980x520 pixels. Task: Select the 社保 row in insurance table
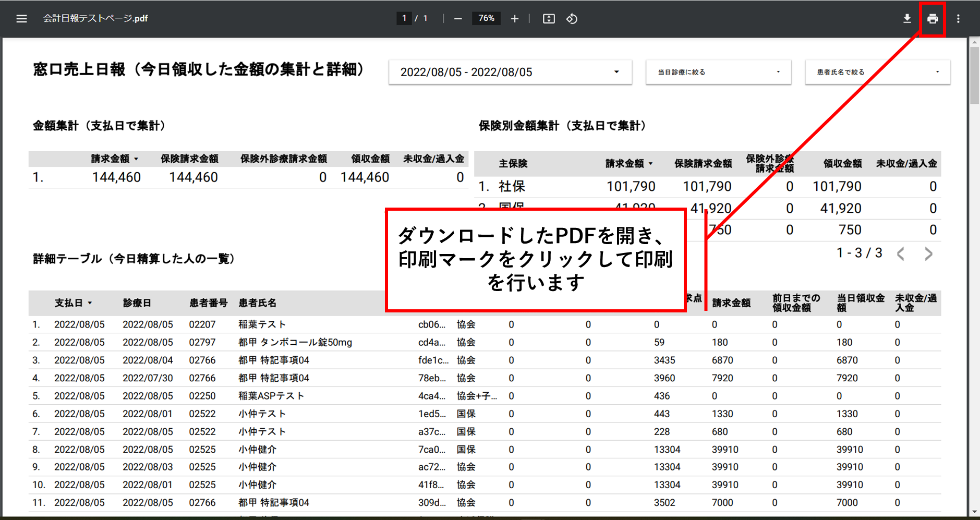click(512, 187)
